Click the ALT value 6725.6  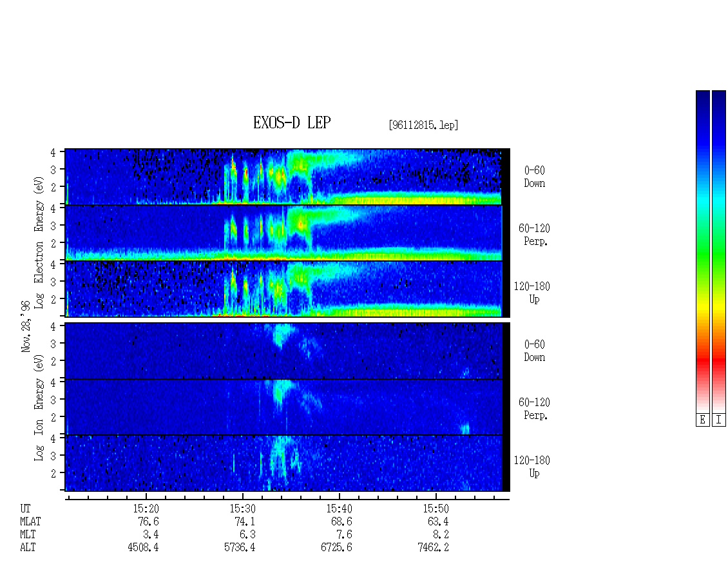(336, 547)
